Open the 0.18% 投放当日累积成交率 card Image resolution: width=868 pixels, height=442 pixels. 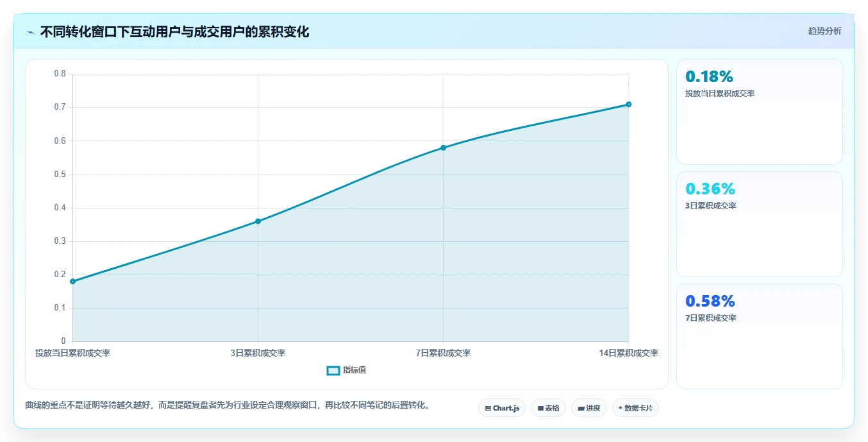point(759,112)
